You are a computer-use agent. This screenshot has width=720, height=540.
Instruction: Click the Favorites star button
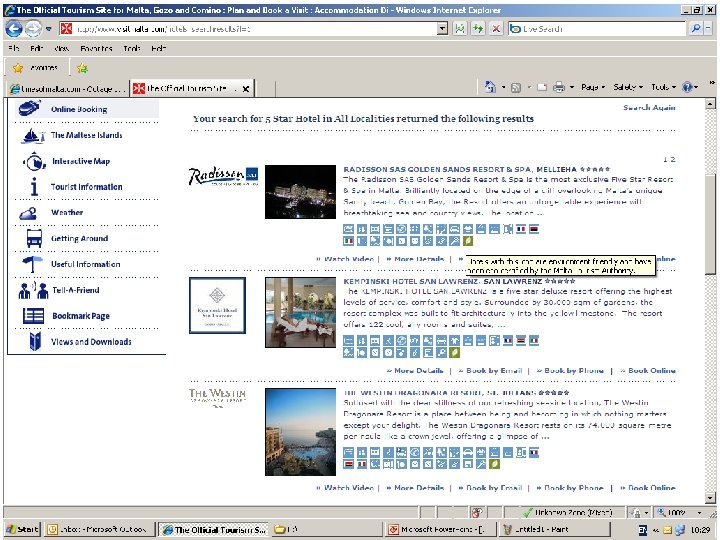[x=35, y=68]
